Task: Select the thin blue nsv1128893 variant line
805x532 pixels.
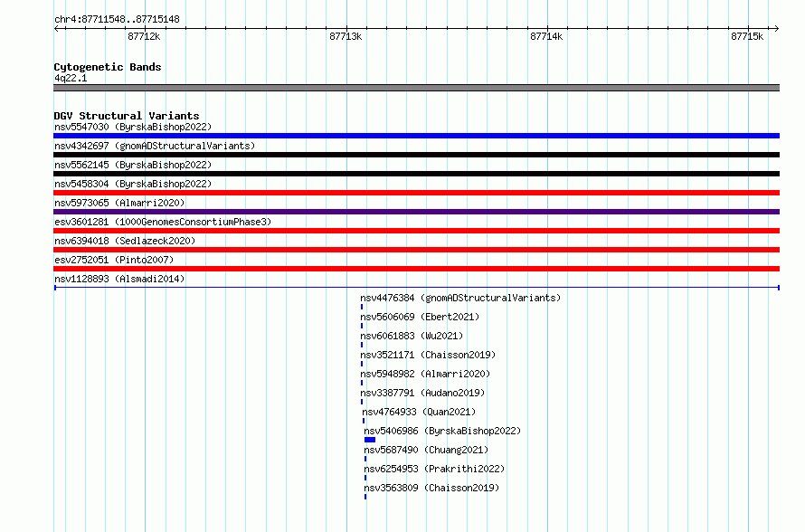Action: [x=417, y=288]
